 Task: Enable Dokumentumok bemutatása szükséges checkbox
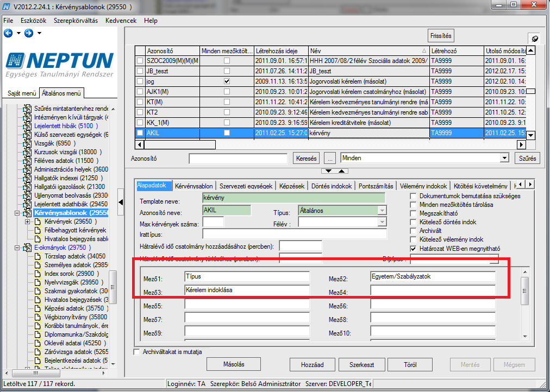pos(413,196)
